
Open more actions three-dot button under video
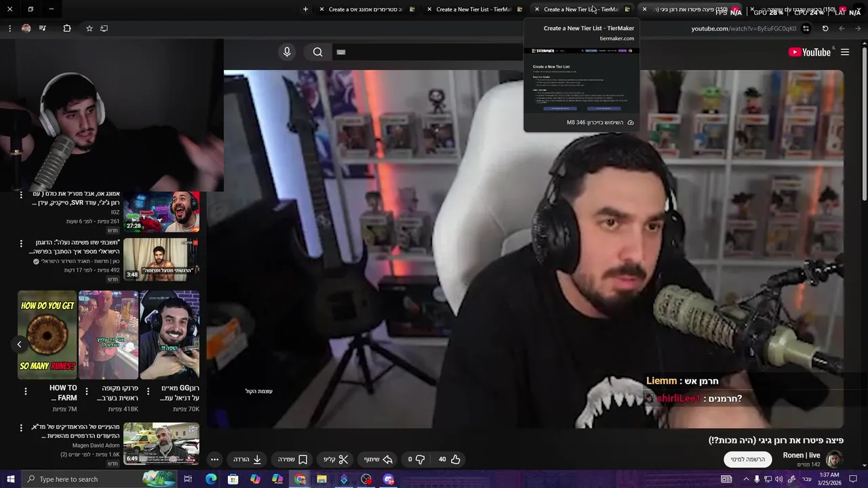click(214, 460)
